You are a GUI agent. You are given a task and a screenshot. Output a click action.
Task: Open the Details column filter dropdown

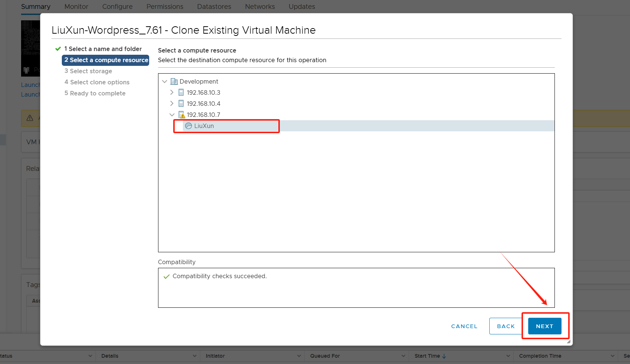[195, 356]
